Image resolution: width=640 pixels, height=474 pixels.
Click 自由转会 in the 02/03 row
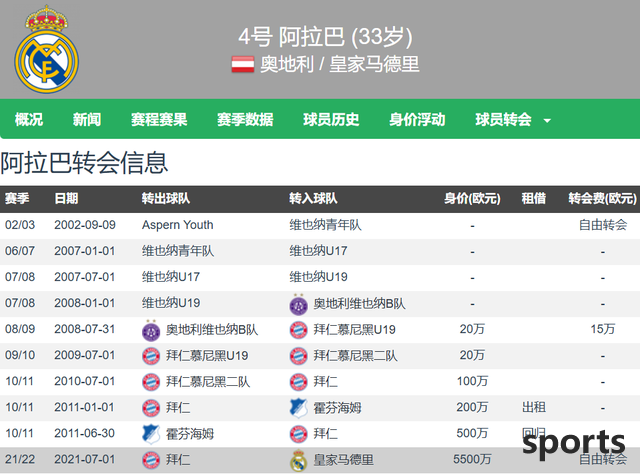click(x=603, y=225)
